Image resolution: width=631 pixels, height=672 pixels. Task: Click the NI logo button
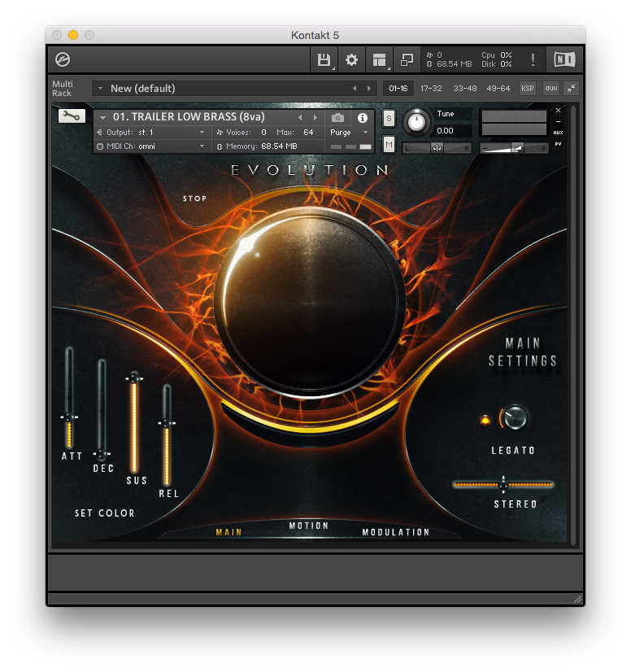tap(564, 59)
